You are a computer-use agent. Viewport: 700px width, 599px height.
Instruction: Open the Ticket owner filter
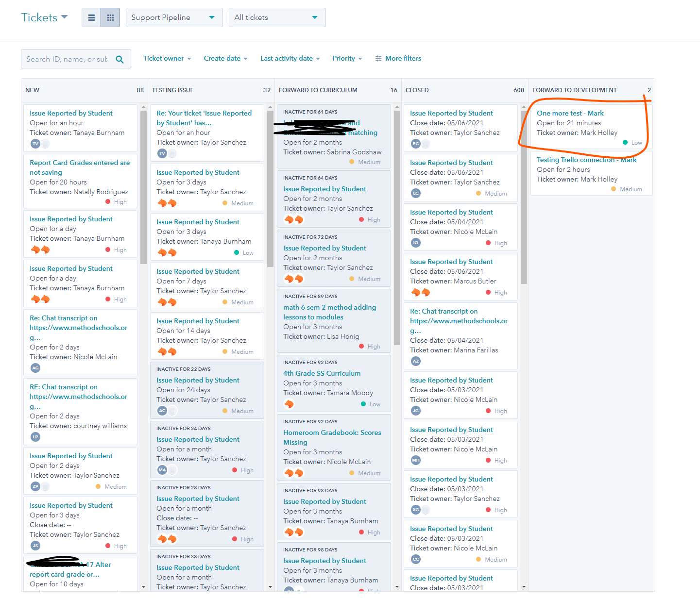pyautogui.click(x=167, y=59)
